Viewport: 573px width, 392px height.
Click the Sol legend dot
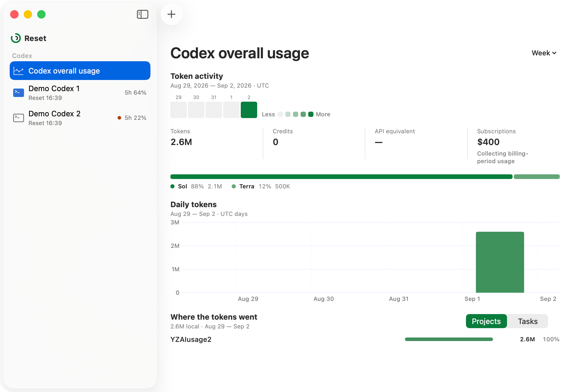coord(172,186)
